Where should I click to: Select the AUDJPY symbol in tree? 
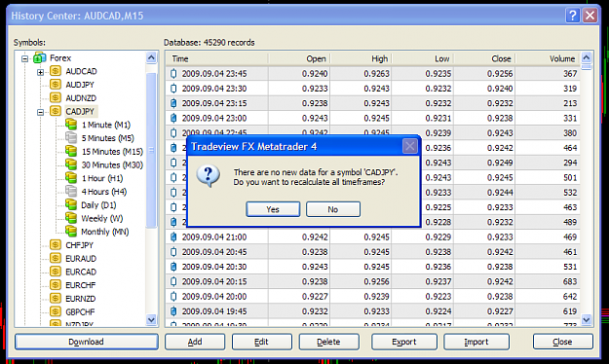(x=80, y=85)
